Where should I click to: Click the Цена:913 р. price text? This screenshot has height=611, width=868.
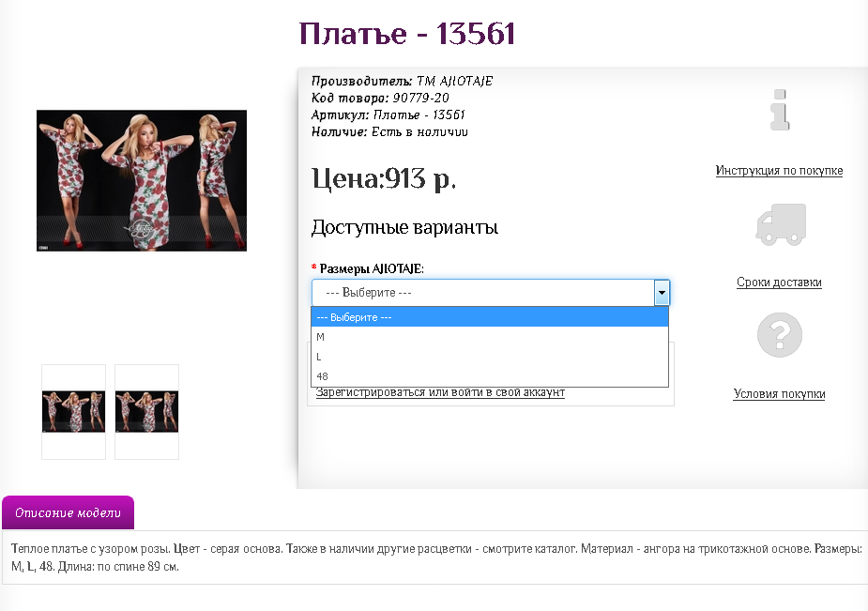click(384, 178)
